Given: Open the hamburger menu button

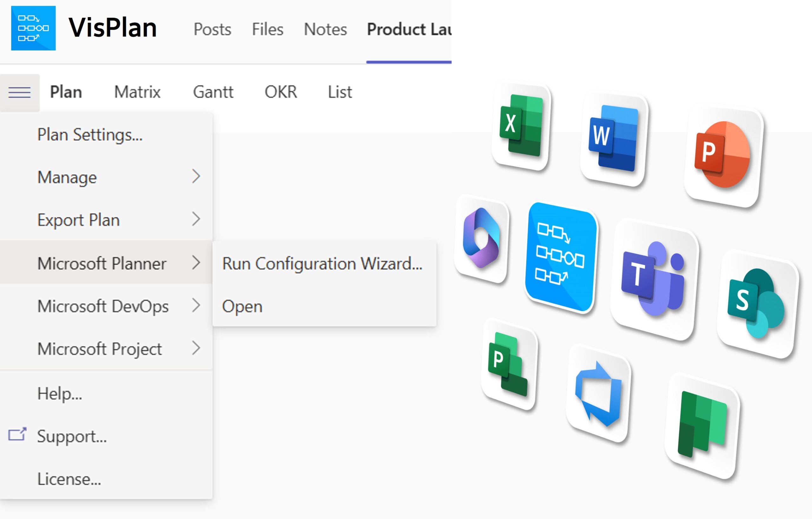Looking at the screenshot, I should tap(20, 92).
